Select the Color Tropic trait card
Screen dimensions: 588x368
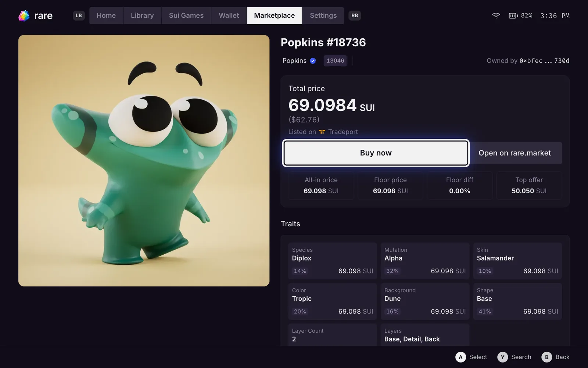(x=333, y=301)
